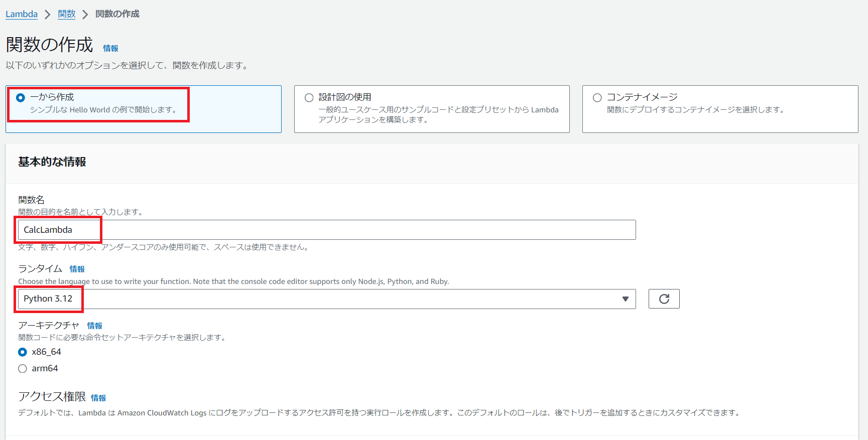This screenshot has height=440, width=868.
Task: Open the runtime dropdown arrow
Action: (625, 299)
